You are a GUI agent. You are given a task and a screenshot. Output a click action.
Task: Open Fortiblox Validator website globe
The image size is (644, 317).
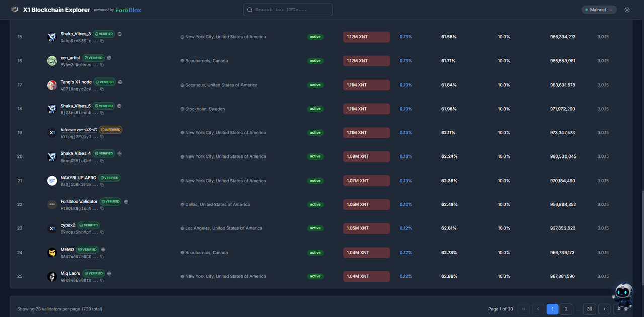pyautogui.click(x=126, y=201)
